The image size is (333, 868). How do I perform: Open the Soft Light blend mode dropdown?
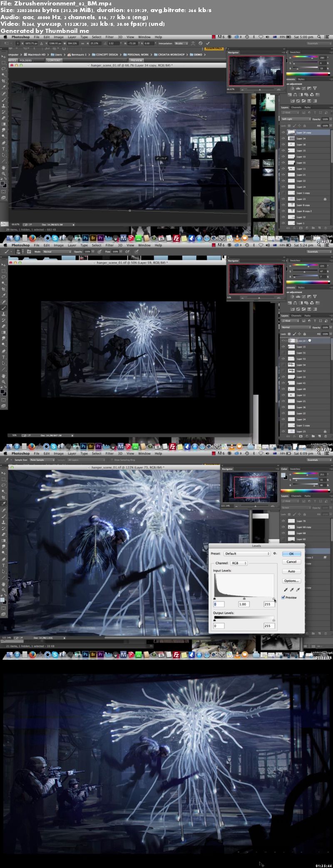pos(296,119)
